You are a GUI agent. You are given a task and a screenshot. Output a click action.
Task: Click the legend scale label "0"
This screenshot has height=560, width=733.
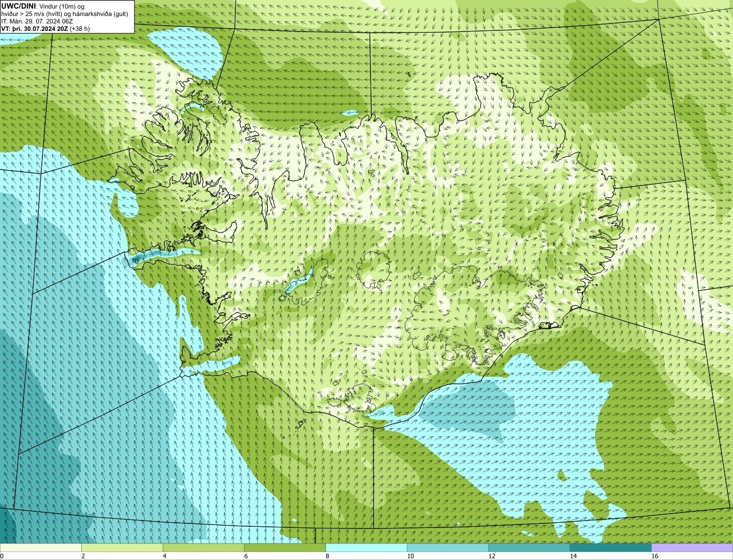2,556
